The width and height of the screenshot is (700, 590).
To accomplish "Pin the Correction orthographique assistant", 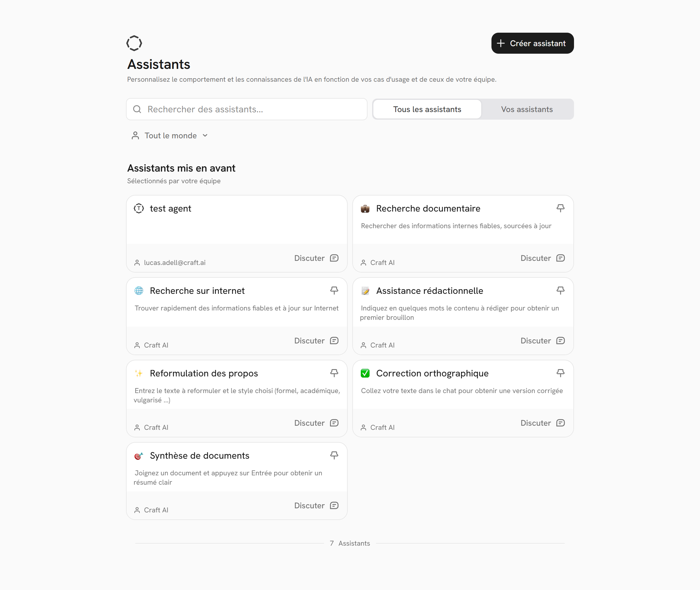I will [x=560, y=373].
